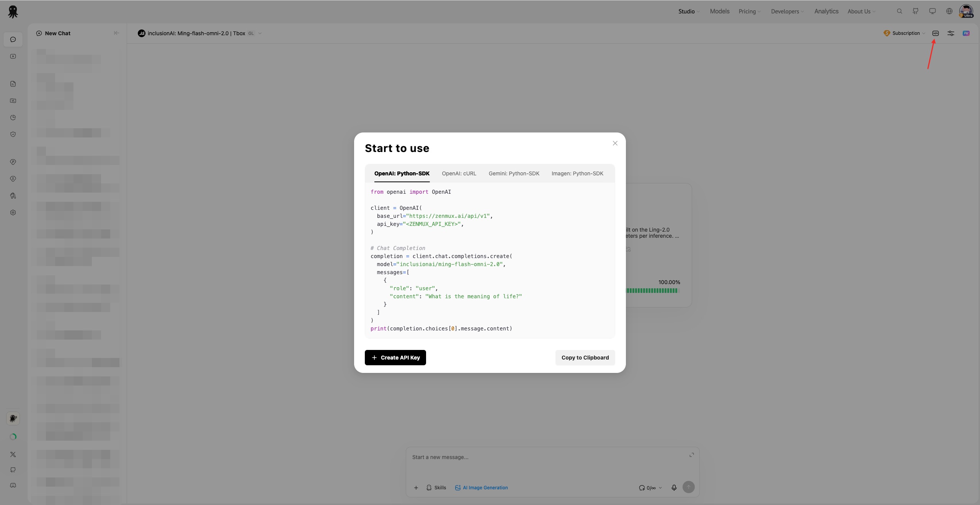Click the ZENMUX_API_KEY placeholder in code

pyautogui.click(x=432, y=224)
